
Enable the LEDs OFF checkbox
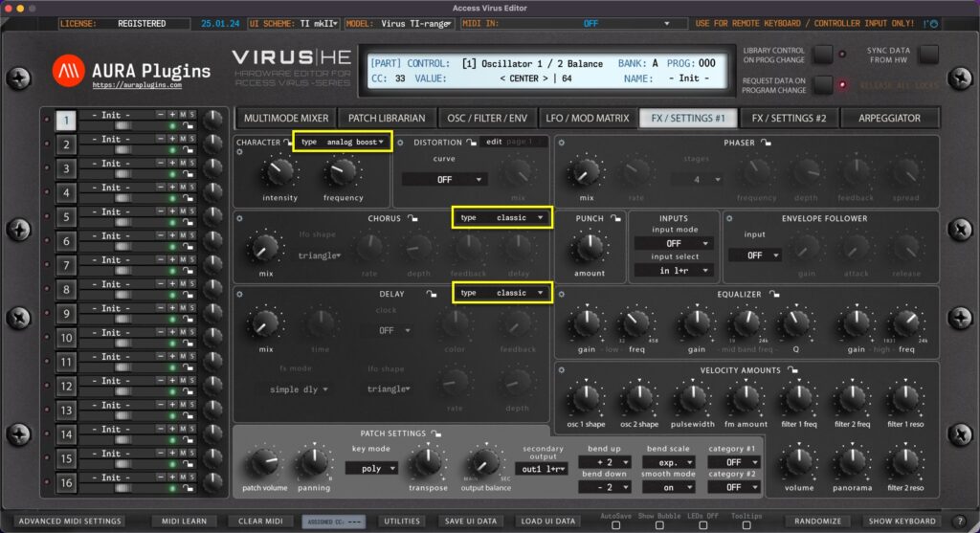pyautogui.click(x=703, y=525)
